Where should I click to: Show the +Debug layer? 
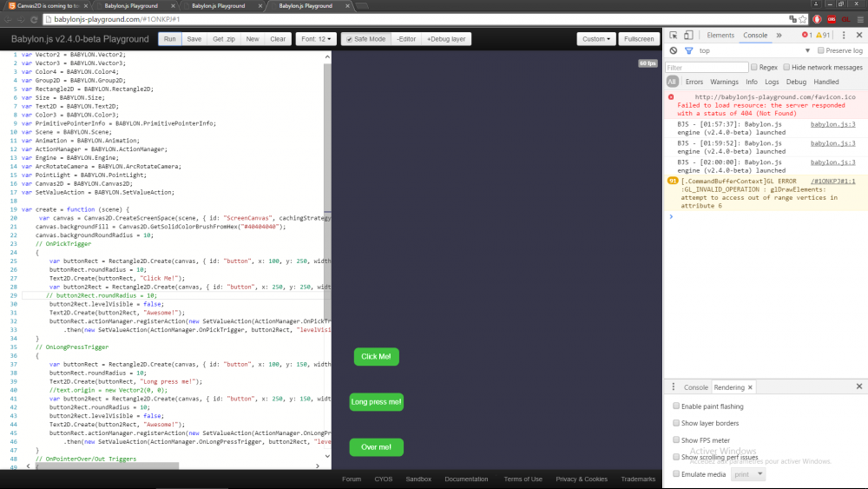coord(446,39)
